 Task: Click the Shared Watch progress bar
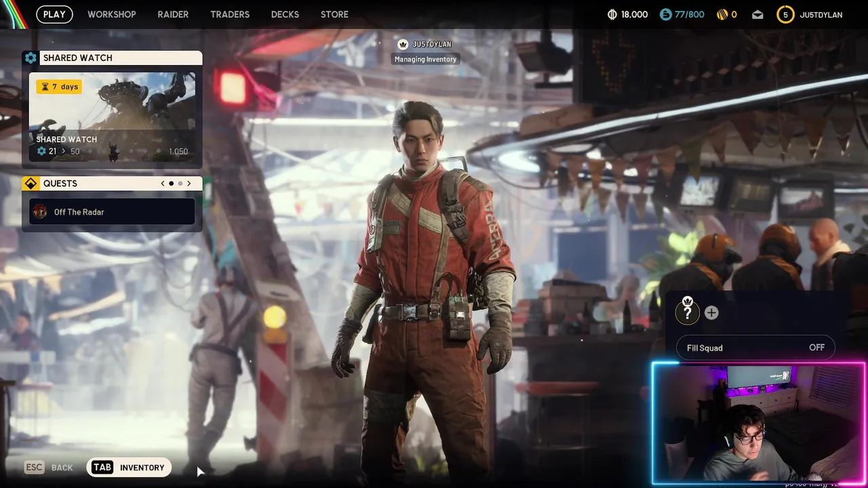pyautogui.click(x=112, y=151)
